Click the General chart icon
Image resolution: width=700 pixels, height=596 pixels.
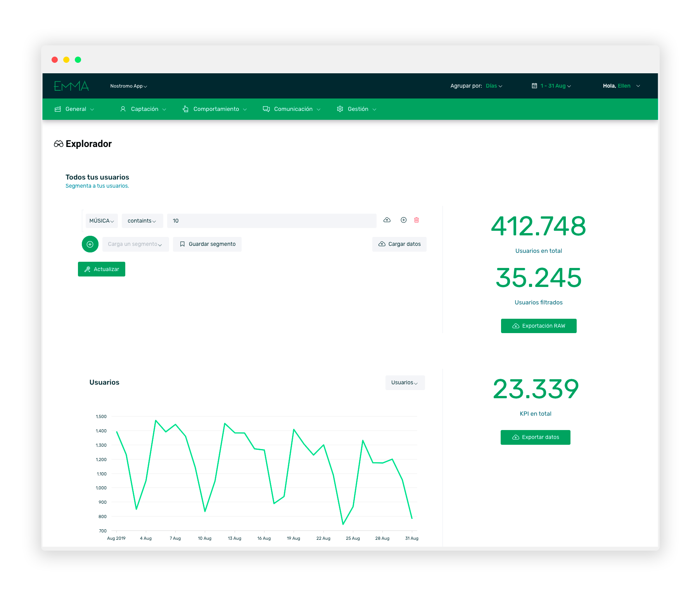(58, 109)
